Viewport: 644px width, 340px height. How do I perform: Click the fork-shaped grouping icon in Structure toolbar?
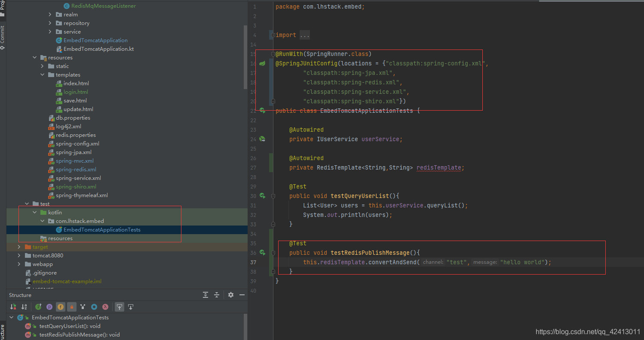[83, 307]
